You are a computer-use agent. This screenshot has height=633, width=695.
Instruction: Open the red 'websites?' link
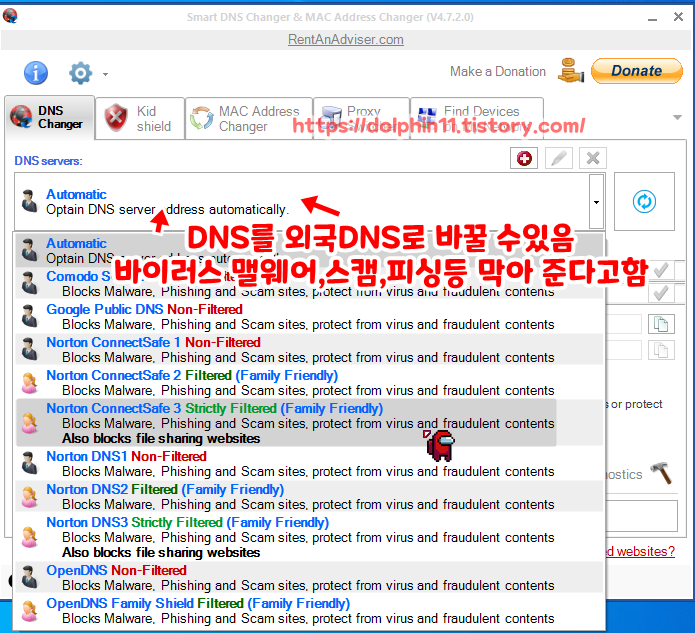pyautogui.click(x=640, y=551)
